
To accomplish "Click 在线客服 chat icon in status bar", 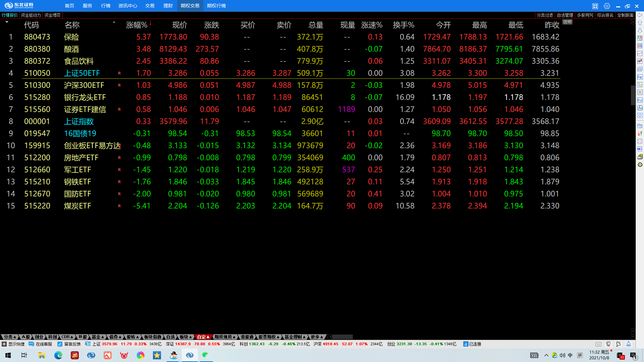I will (x=32, y=344).
